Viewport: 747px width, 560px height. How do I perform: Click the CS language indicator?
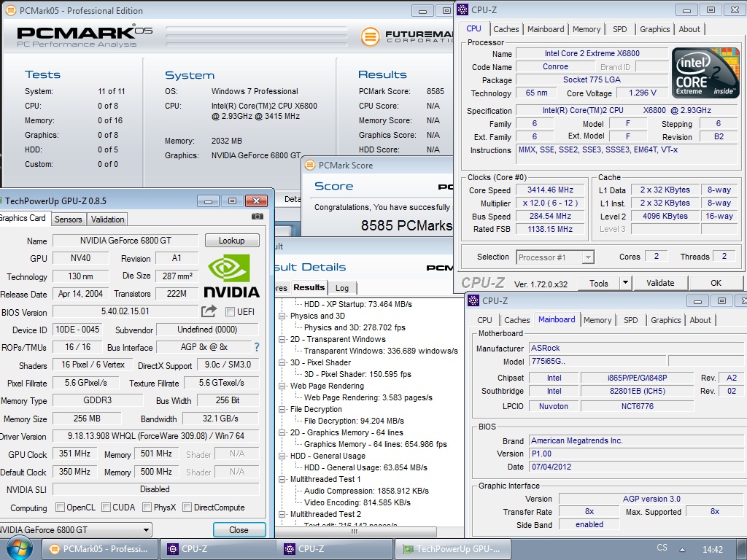662,548
